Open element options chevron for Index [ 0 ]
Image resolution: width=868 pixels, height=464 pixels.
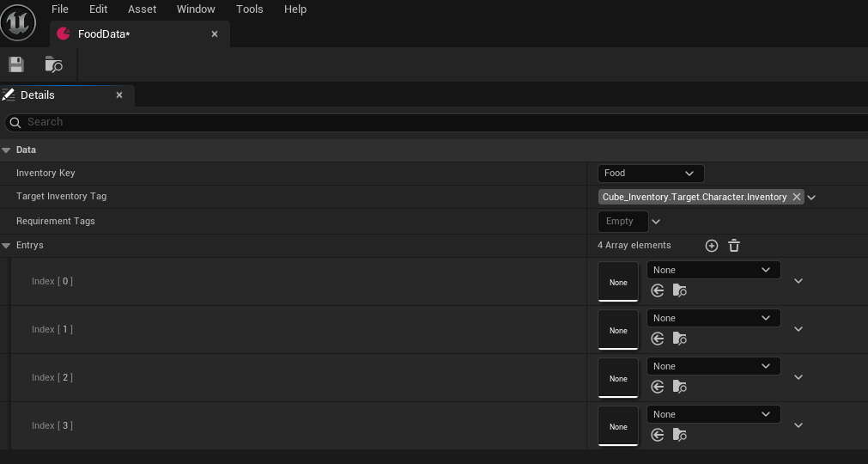(x=798, y=281)
